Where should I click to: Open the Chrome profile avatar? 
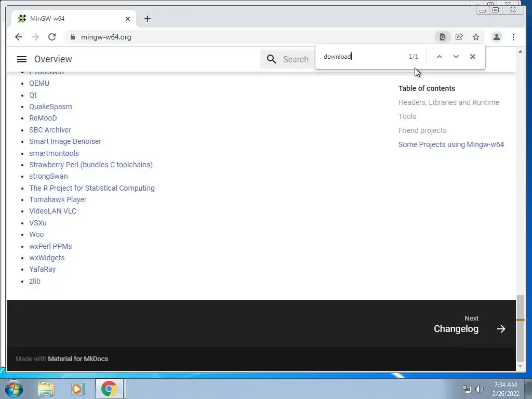(496, 37)
